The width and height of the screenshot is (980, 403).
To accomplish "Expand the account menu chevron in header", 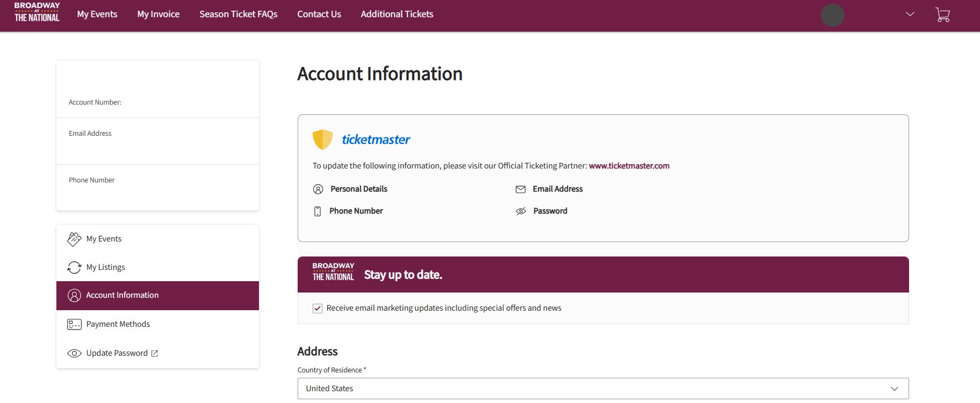I will point(910,14).
